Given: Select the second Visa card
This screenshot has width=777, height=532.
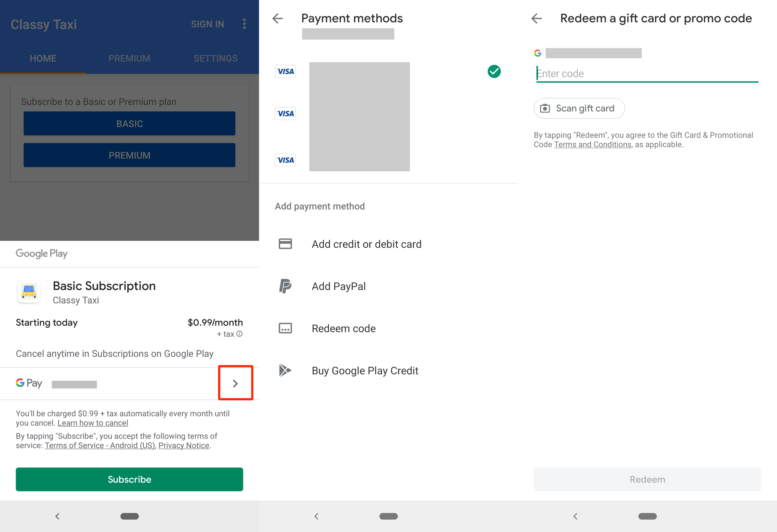Looking at the screenshot, I should [285, 114].
